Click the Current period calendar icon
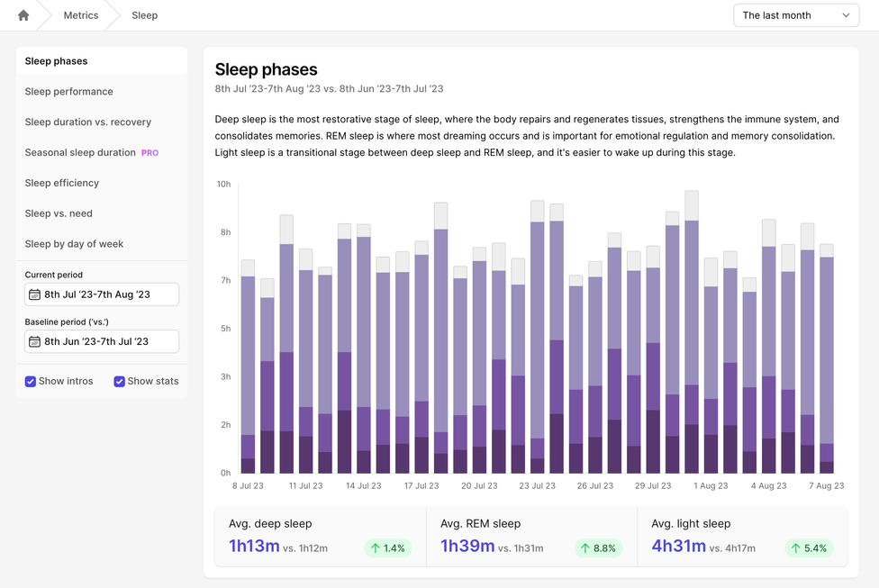Viewport: 879px width, 588px height. (x=34, y=294)
